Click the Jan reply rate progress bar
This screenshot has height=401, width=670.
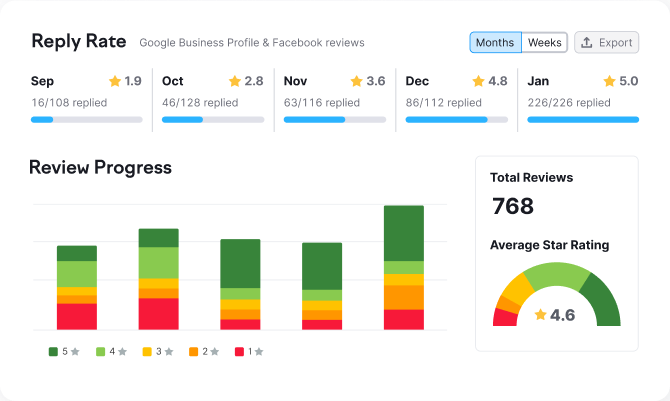[x=583, y=120]
